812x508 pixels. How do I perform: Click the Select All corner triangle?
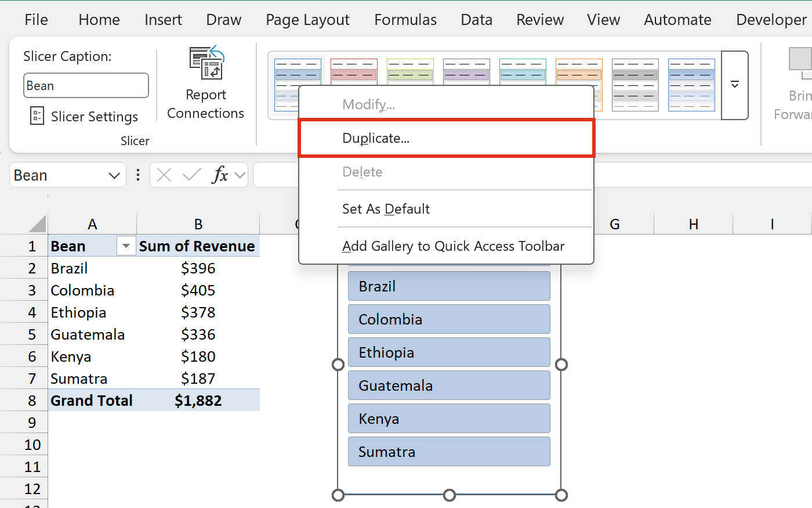click(38, 224)
